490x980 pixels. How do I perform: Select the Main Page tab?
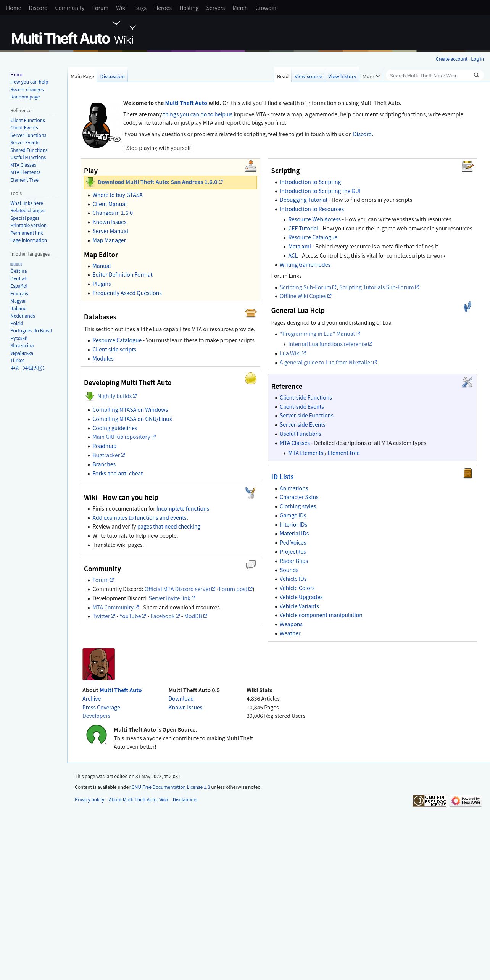point(82,76)
